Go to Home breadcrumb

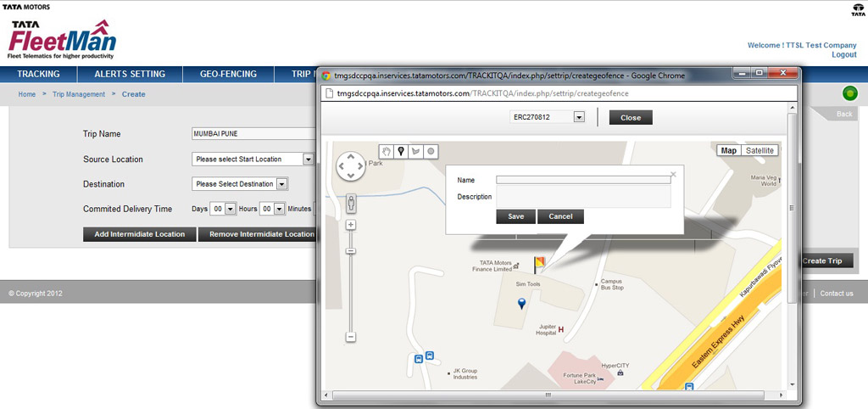(27, 94)
